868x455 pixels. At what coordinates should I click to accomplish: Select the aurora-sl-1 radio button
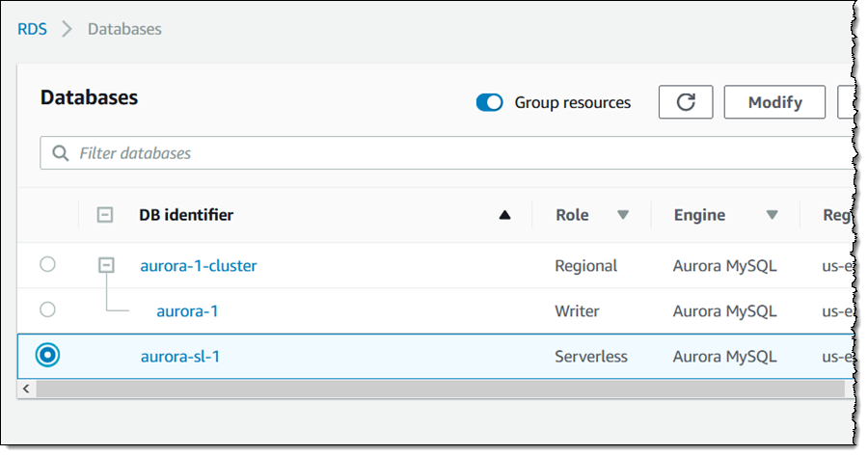(47, 355)
